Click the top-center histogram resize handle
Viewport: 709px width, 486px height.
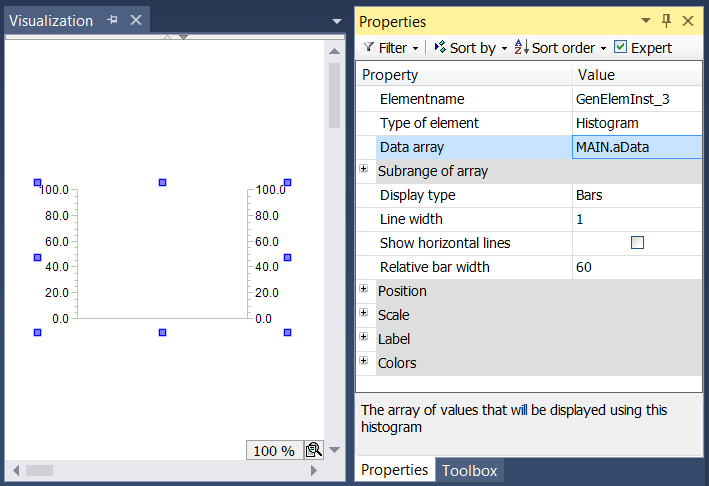click(162, 183)
